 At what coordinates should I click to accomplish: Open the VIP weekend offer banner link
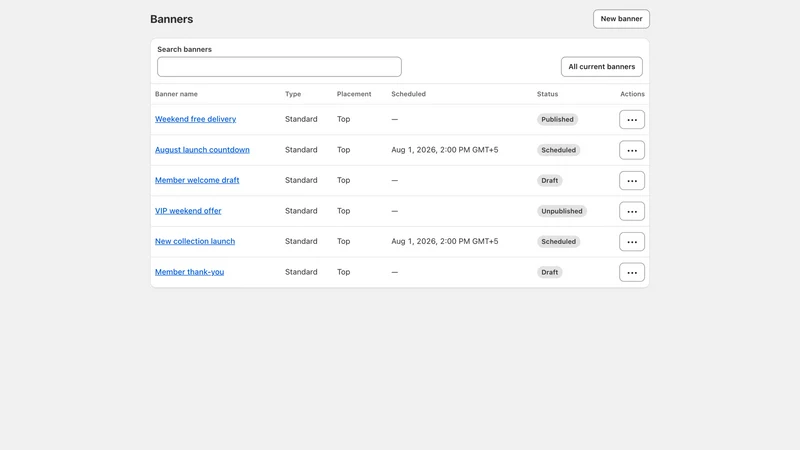188,211
